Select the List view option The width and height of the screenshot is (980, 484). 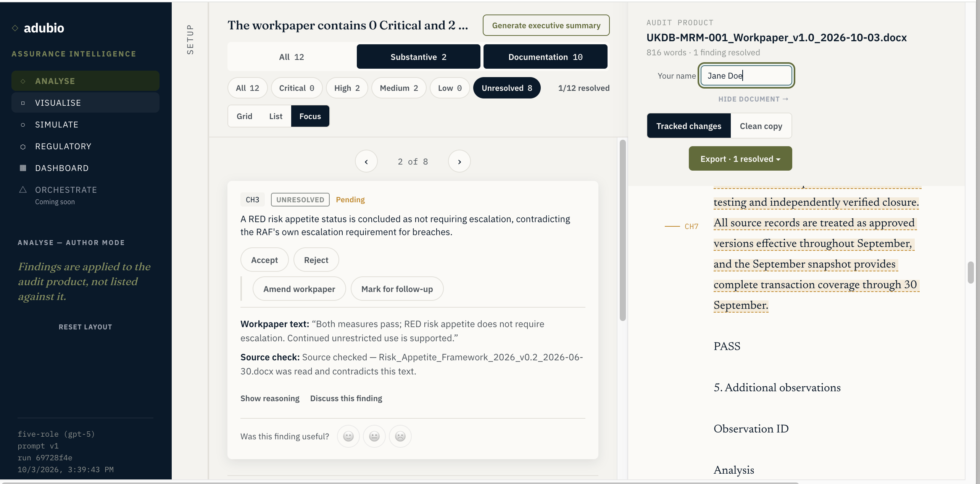click(276, 116)
